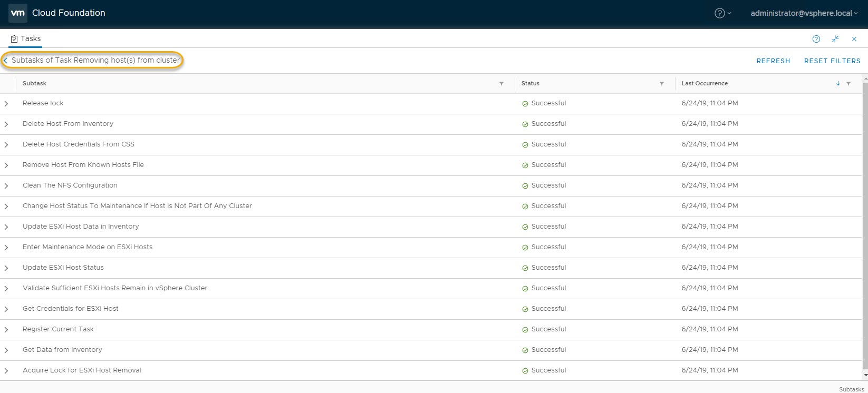Click the RESET FILTERS button
This screenshot has width=868, height=393.
coord(832,61)
